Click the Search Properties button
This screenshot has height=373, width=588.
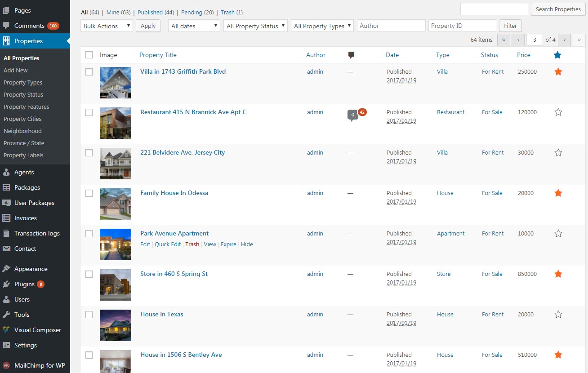pyautogui.click(x=557, y=9)
